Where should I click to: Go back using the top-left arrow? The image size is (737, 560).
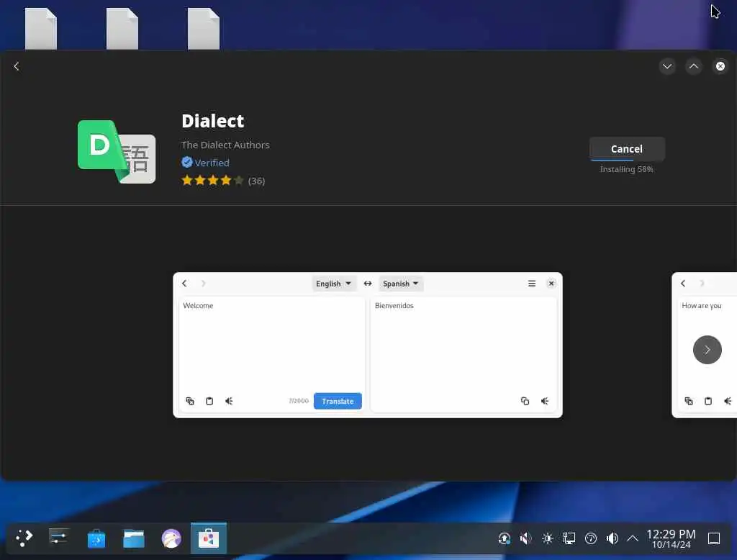(17, 66)
